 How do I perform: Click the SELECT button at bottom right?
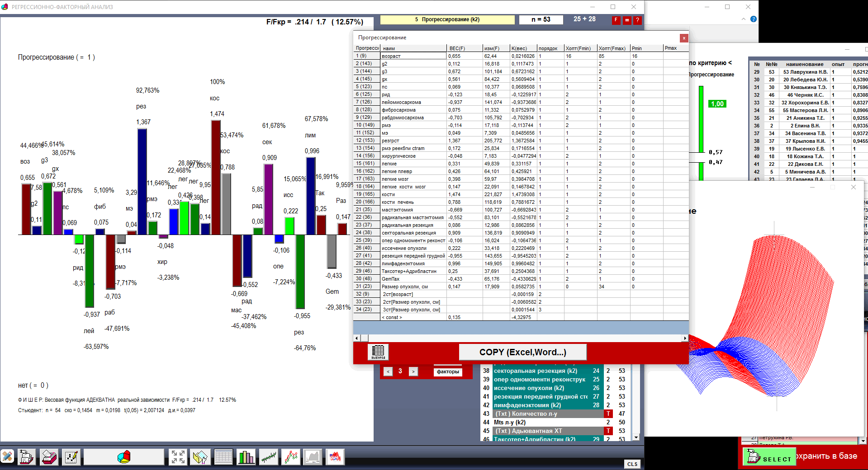tap(770, 457)
